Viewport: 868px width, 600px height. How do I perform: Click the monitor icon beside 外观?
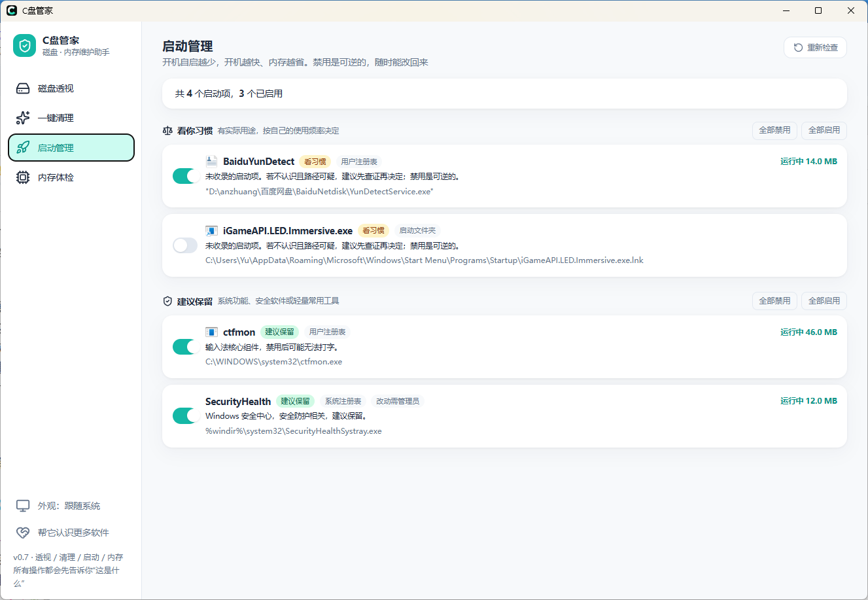pyautogui.click(x=23, y=506)
